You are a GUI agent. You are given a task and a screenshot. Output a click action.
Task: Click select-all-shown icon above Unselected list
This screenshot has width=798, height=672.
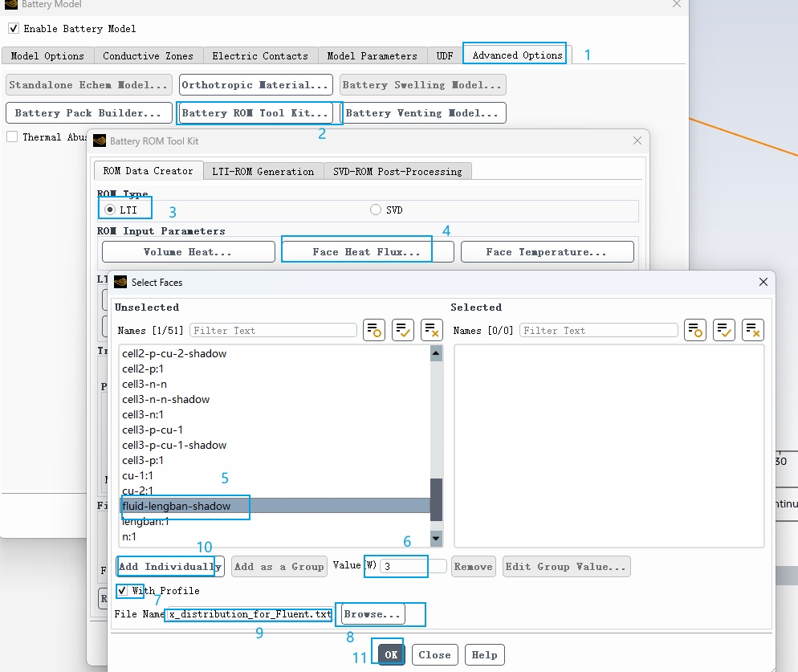(403, 330)
